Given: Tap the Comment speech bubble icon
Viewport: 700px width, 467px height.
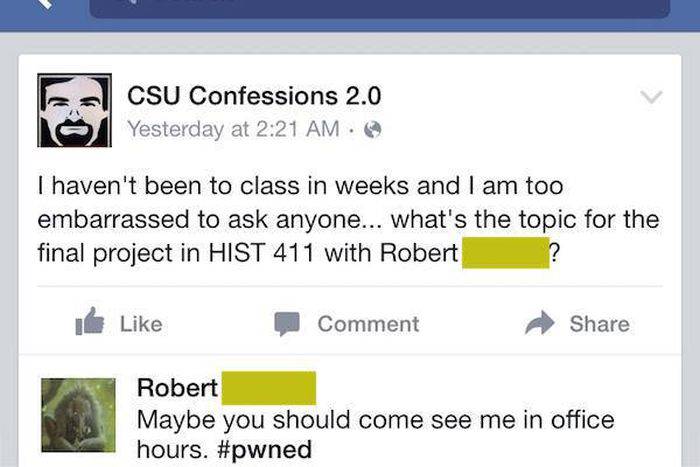Looking at the screenshot, I should (x=288, y=323).
